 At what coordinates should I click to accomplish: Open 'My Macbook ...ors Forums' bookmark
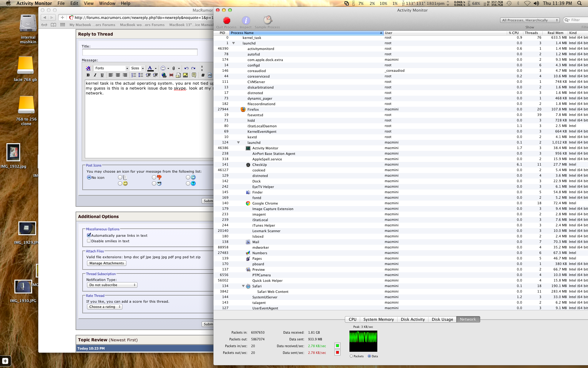92,25
